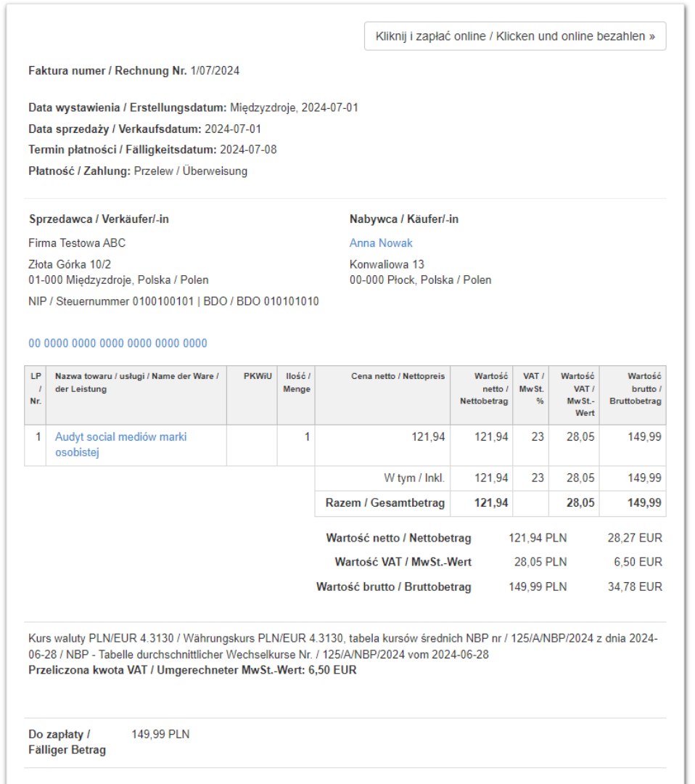The height and width of the screenshot is (784, 695).
Task: Click net amount 121,94 PLN
Action: (x=538, y=538)
